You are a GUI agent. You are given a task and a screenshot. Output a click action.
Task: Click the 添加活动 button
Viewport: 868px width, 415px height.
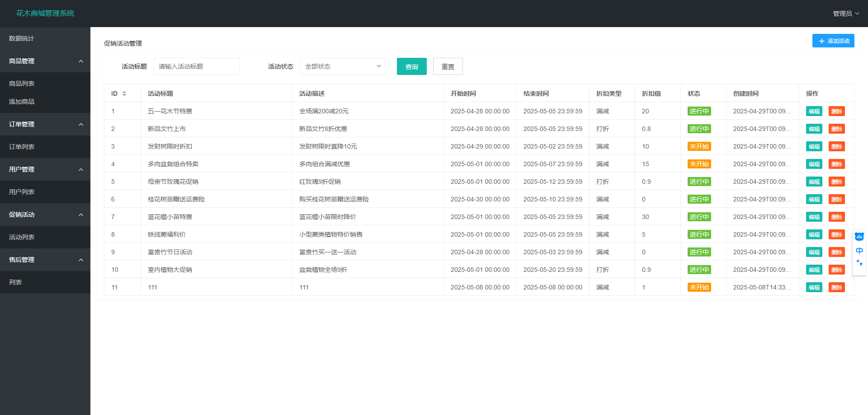pyautogui.click(x=833, y=41)
